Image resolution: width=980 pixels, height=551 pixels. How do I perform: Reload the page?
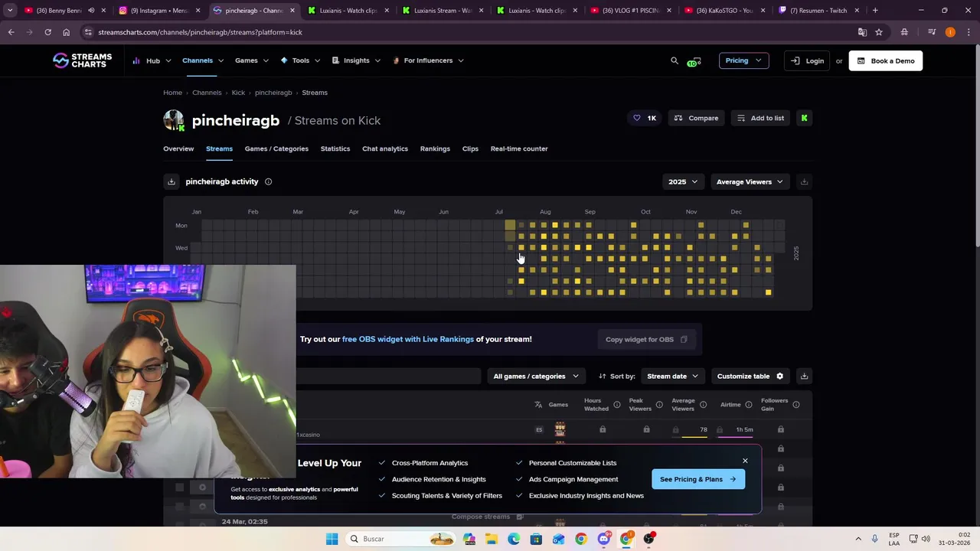click(47, 32)
